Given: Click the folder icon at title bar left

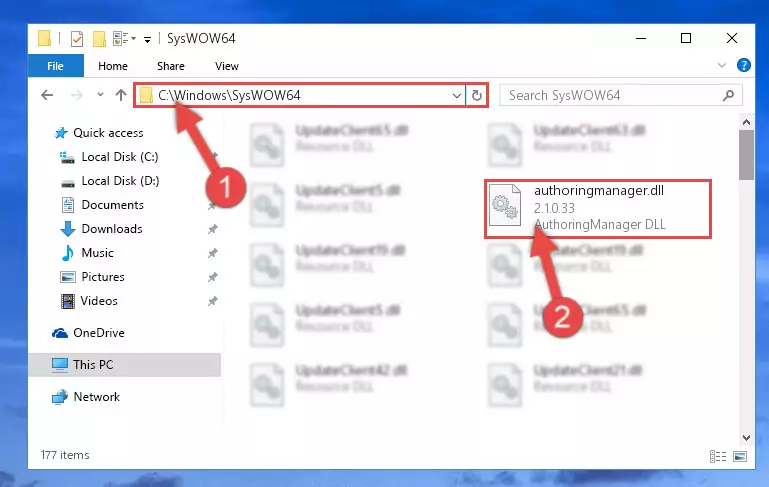Looking at the screenshot, I should [x=44, y=38].
